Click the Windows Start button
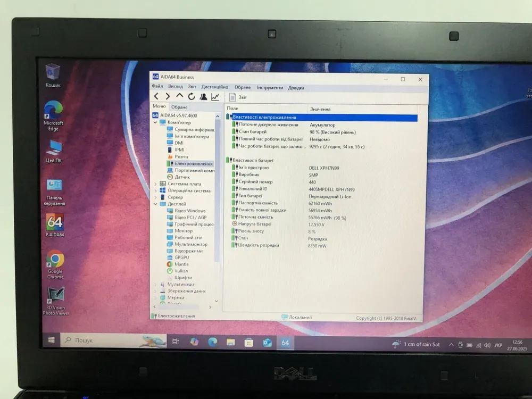 (x=52, y=340)
